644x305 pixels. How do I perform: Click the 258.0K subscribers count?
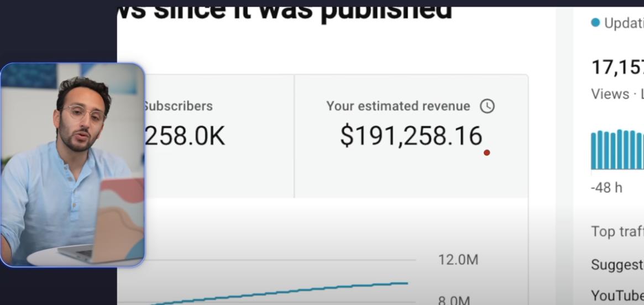click(185, 136)
